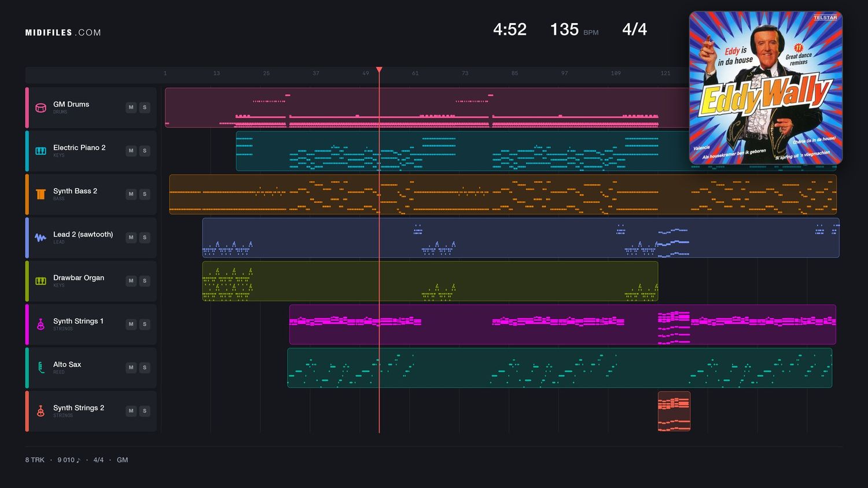The width and height of the screenshot is (868, 488).
Task: Select the Synth Bass 2 MIDI clip
Action: pos(503,194)
